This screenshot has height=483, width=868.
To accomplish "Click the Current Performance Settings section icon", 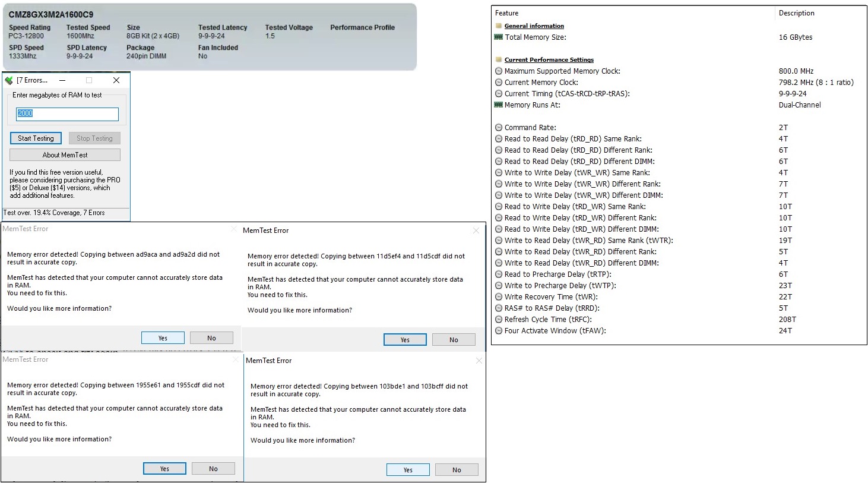I will coord(499,59).
